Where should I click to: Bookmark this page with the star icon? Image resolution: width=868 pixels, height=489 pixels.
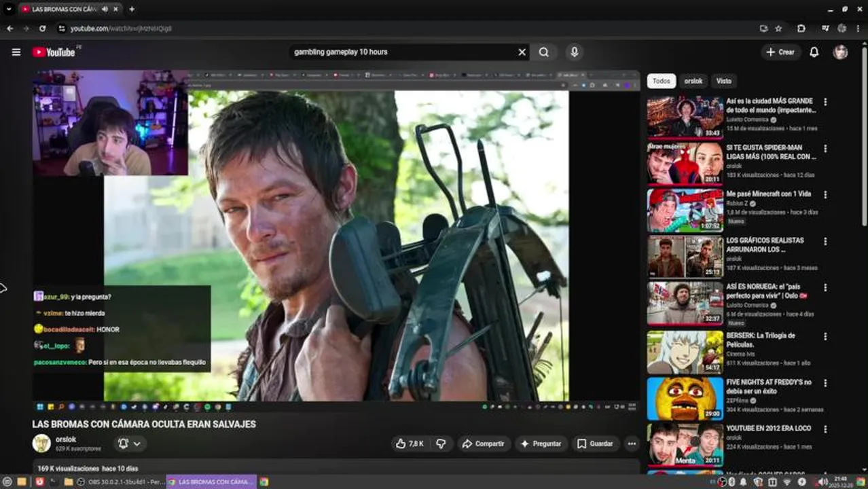pos(778,29)
